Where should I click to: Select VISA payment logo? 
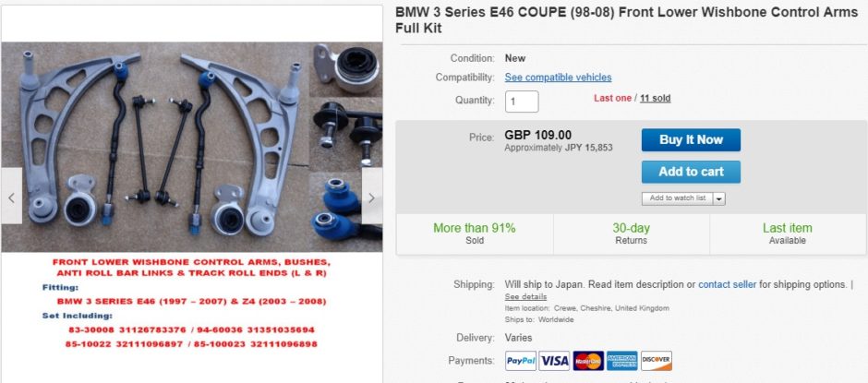(554, 361)
